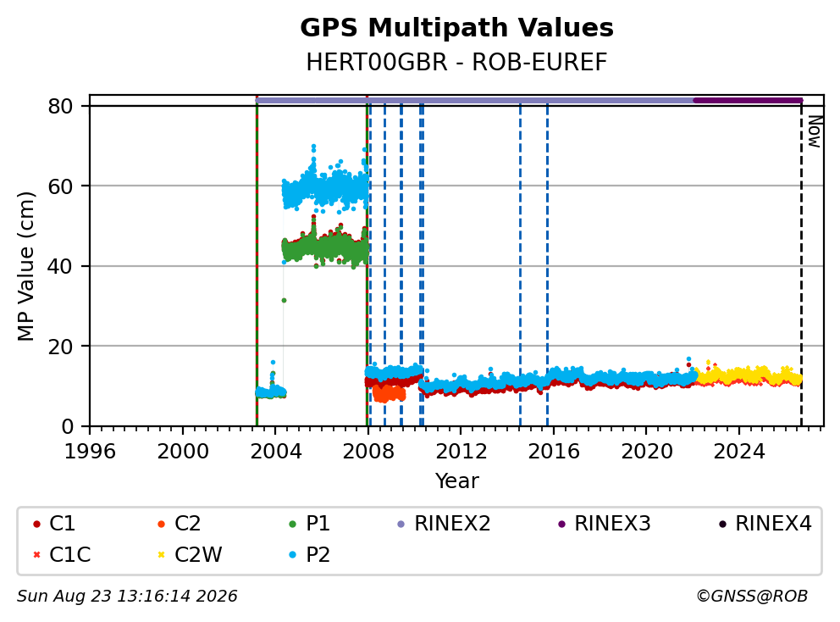Viewport: 840px width, 622px height.
Task: Click the Now label at right edge
Action: 815,132
